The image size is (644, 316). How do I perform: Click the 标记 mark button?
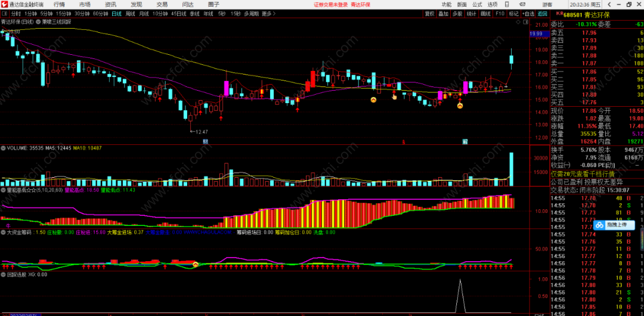point(514,14)
